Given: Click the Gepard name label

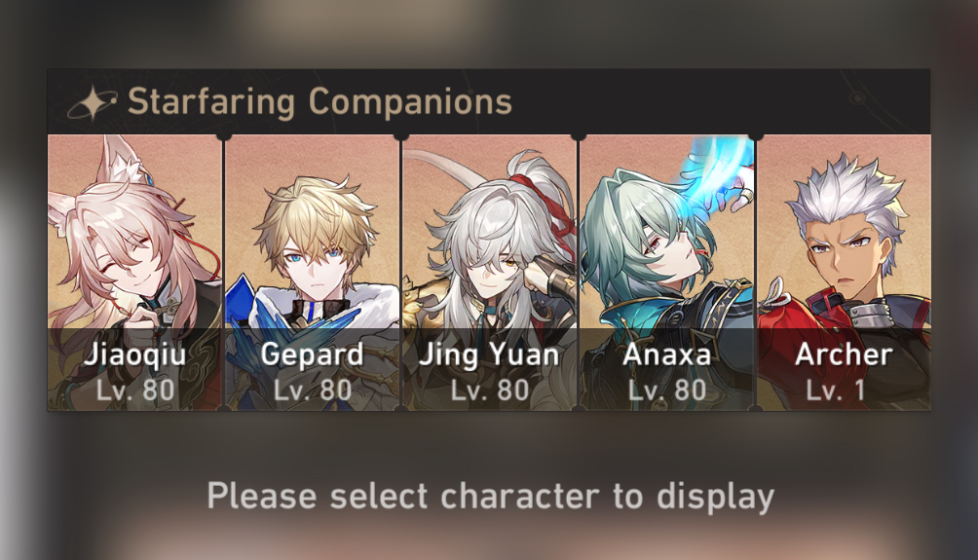Looking at the screenshot, I should point(312,355).
